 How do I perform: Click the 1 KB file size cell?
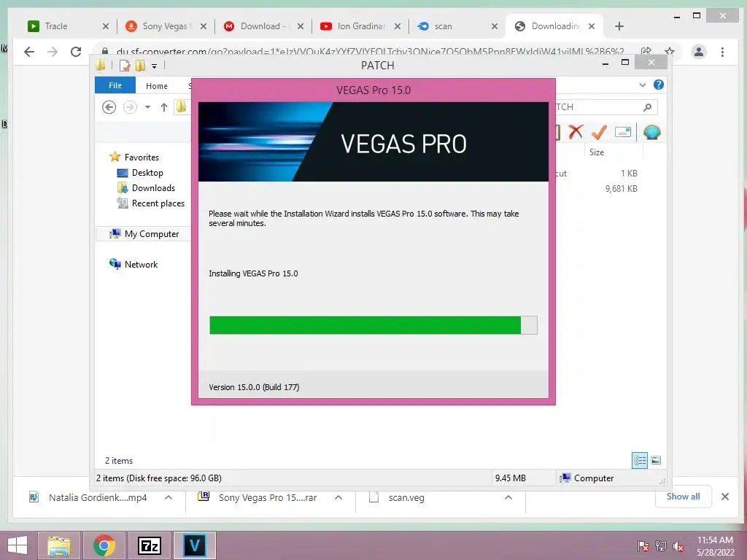629,174
